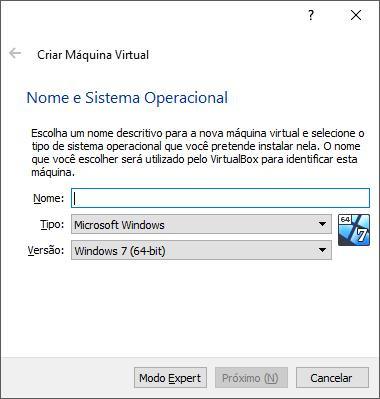Expand the Tipo dropdown arrow
This screenshot has height=399, width=380.
(322, 224)
